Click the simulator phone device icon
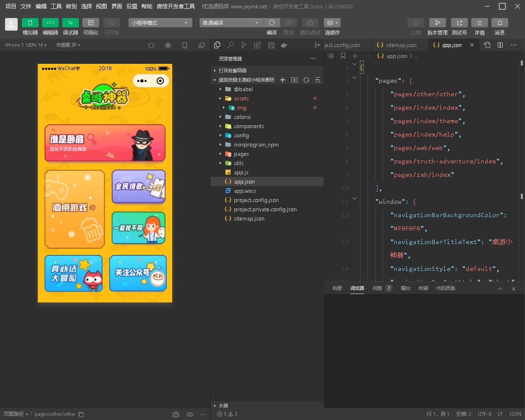 pyautogui.click(x=185, y=45)
